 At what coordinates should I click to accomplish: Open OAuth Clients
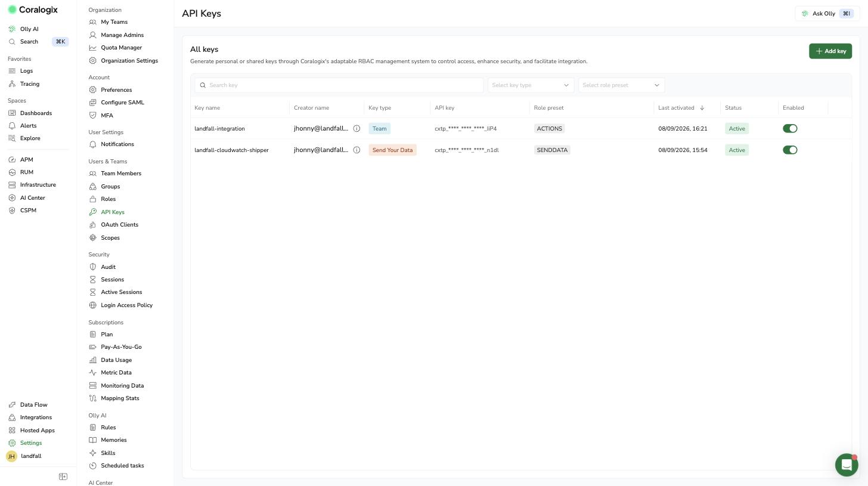pos(113,225)
